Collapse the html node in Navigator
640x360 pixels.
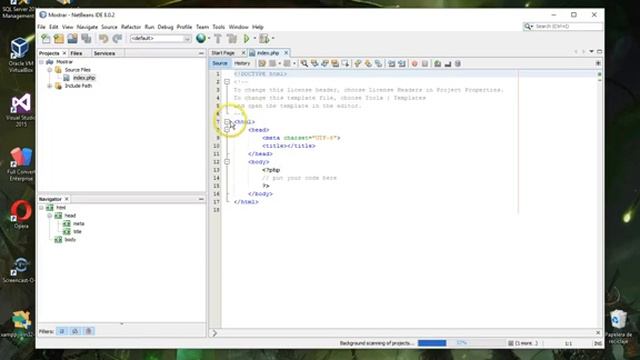coord(42,208)
